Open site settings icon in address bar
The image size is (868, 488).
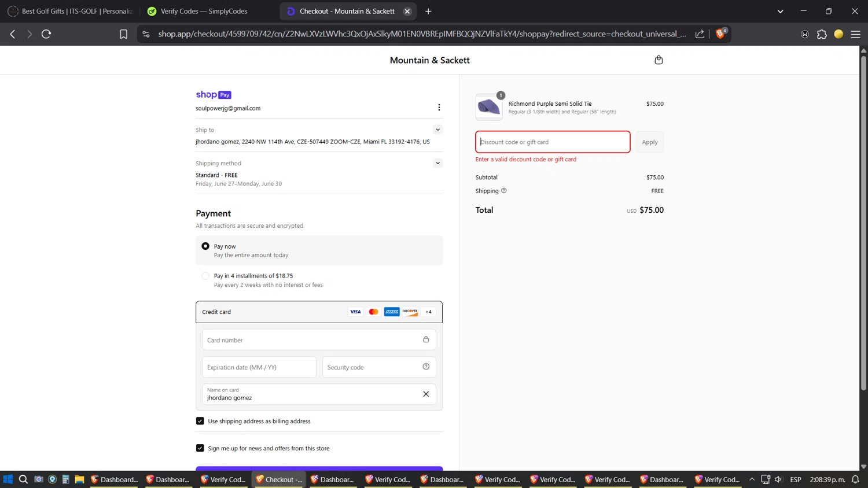coord(146,34)
